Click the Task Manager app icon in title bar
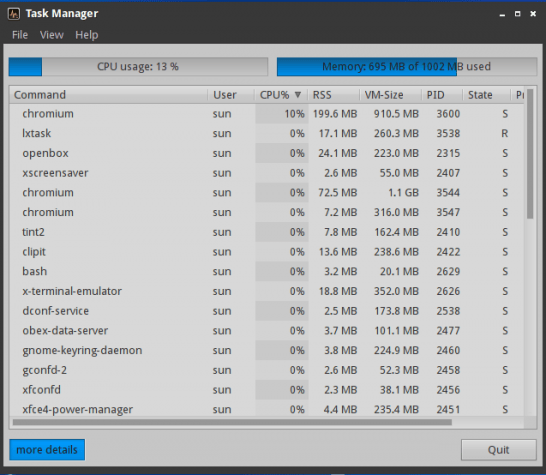The width and height of the screenshot is (546, 475). [x=14, y=14]
